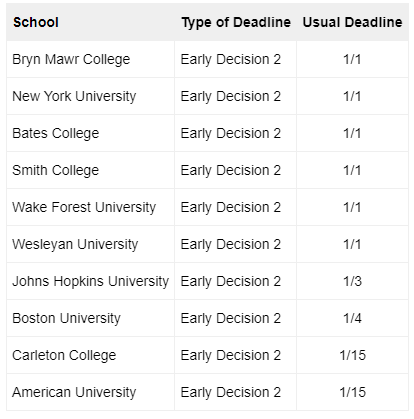The image size is (414, 419).
Task: Select the Johns Hopkins University cell
Action: [90, 281]
